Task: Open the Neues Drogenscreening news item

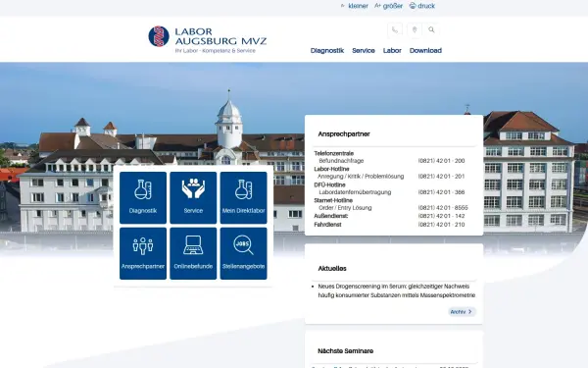Action: (x=396, y=290)
